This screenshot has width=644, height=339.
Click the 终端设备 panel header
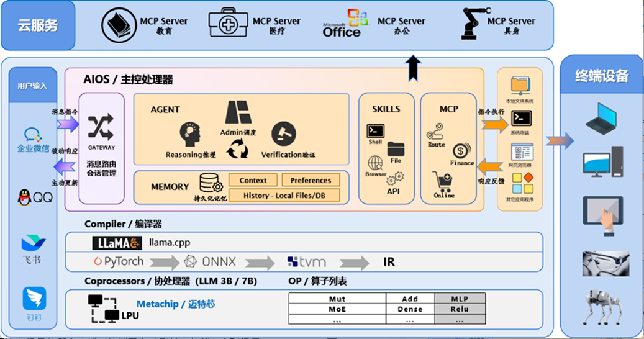(601, 76)
